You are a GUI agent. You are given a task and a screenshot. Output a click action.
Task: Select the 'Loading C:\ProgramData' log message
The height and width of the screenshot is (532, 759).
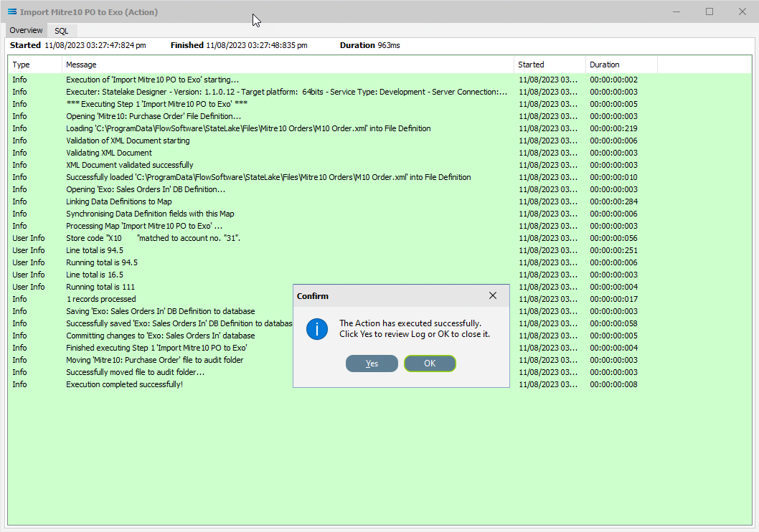pyautogui.click(x=379, y=128)
